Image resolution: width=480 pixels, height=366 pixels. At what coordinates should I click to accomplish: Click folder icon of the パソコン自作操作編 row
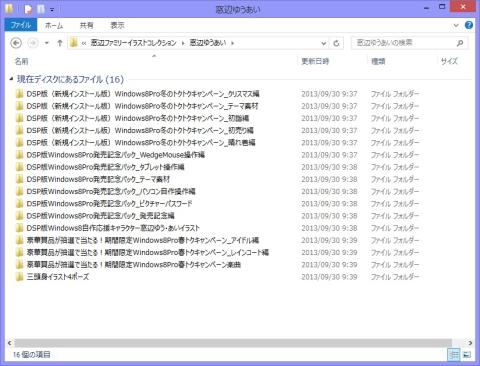tap(20, 191)
